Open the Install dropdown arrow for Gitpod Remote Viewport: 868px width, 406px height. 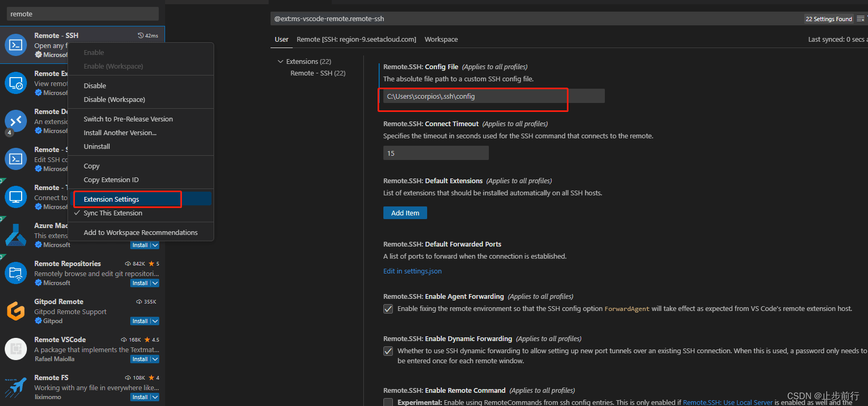click(155, 321)
